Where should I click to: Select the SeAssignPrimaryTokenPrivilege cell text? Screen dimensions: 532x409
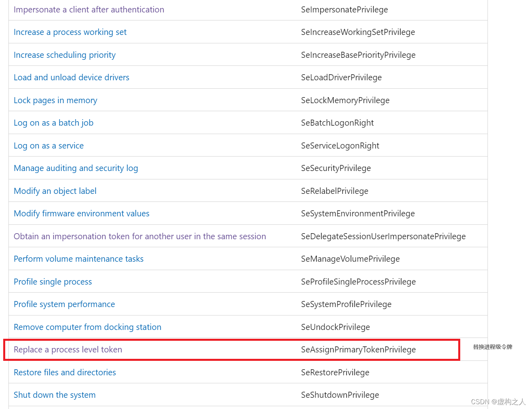click(358, 350)
